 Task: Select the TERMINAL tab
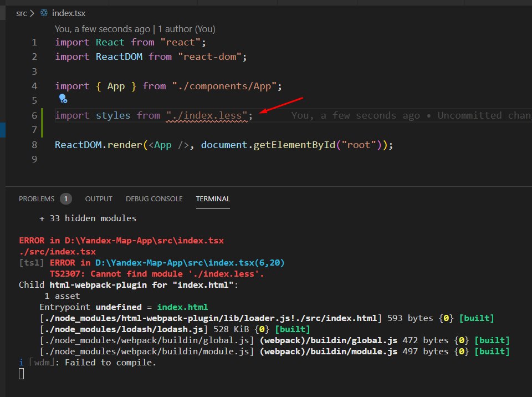(x=213, y=198)
